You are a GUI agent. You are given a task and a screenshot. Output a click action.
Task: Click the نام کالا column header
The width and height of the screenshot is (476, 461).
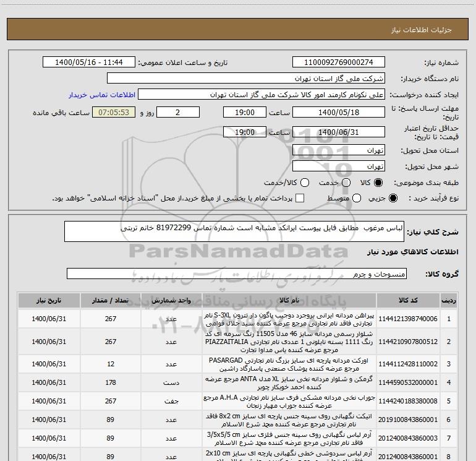tap(289, 301)
